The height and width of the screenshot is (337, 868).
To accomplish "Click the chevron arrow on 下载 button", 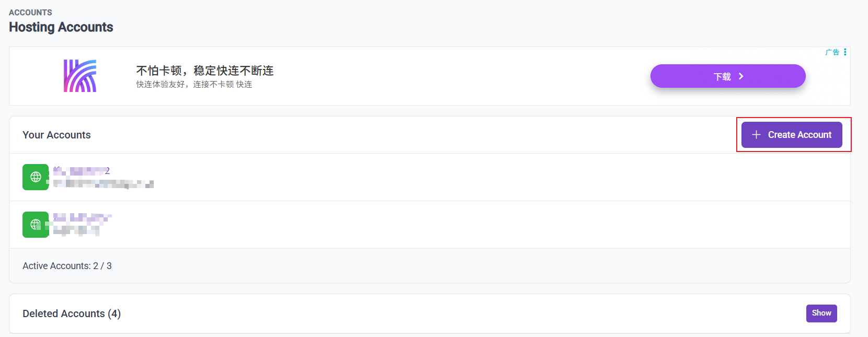I will pos(741,76).
